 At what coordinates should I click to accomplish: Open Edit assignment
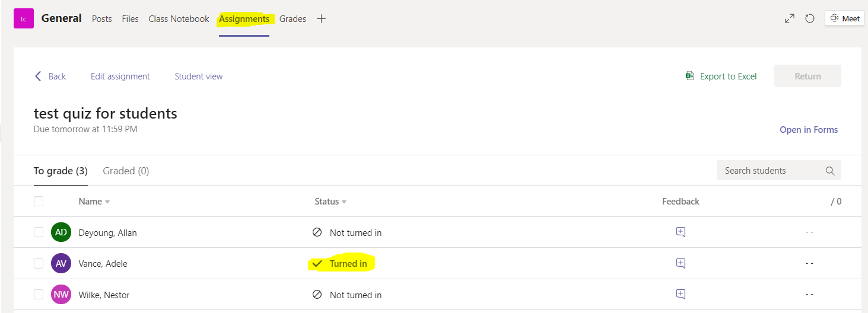pyautogui.click(x=120, y=76)
